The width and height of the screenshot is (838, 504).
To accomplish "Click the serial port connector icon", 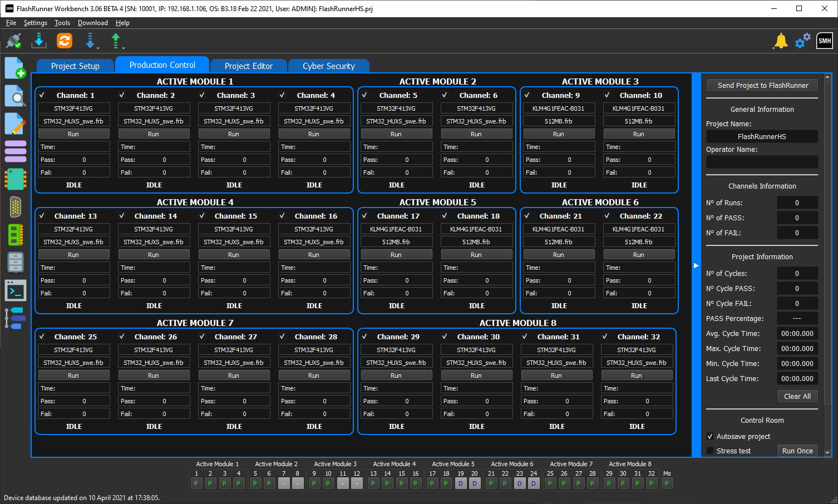I will pos(15,207).
